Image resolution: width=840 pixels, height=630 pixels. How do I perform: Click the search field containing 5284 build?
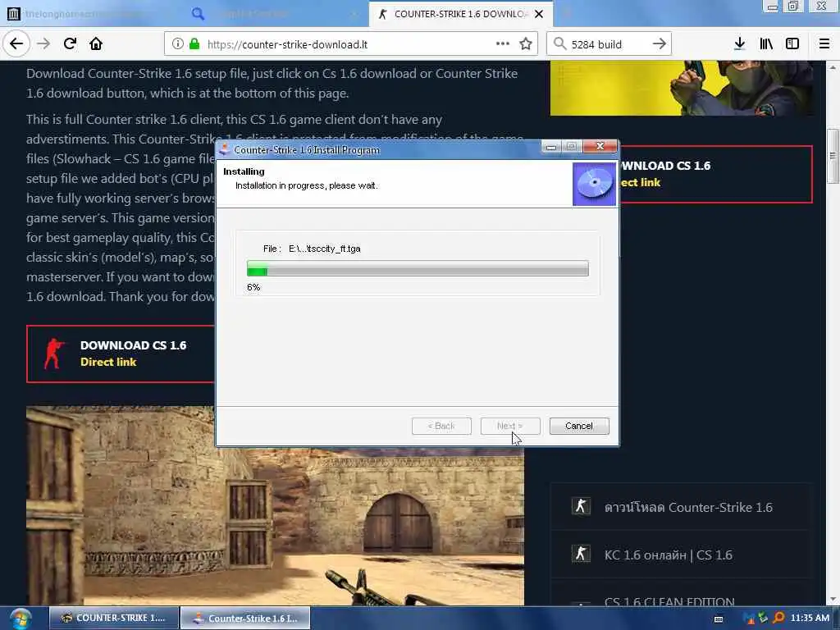(609, 44)
